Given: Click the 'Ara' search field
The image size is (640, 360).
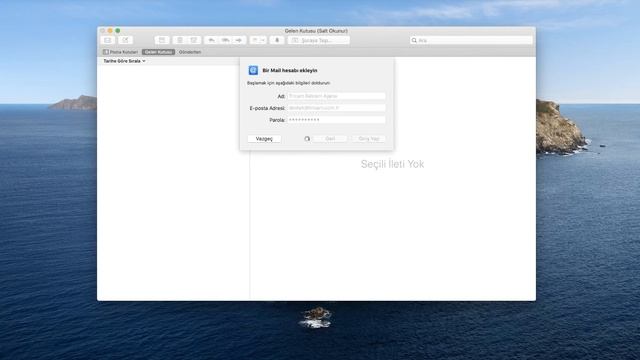Looking at the screenshot, I should tap(471, 40).
